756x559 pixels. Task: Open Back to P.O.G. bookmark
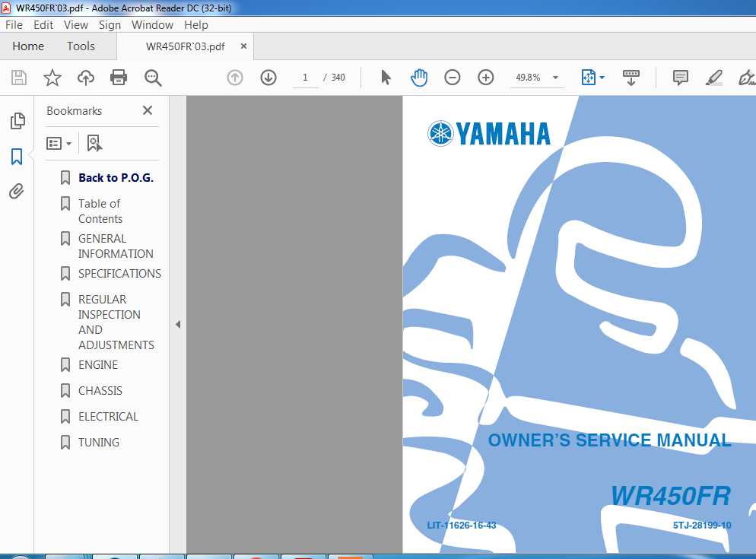coord(116,178)
